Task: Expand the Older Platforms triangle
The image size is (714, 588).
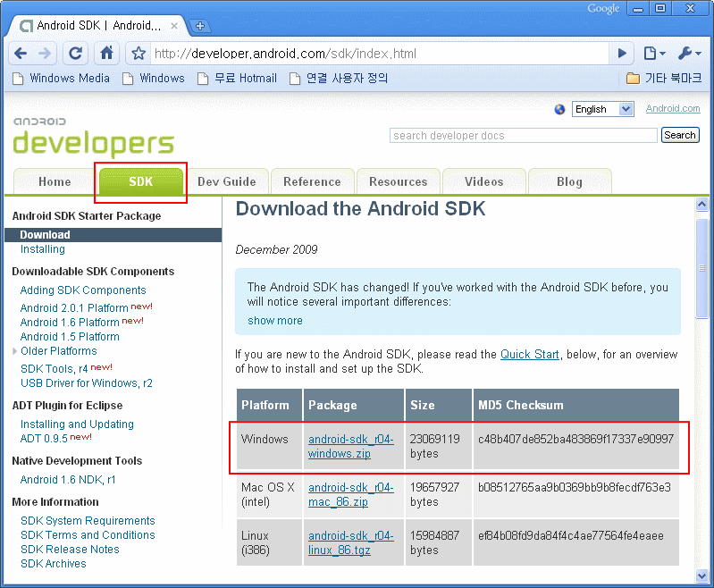Action: pos(14,351)
